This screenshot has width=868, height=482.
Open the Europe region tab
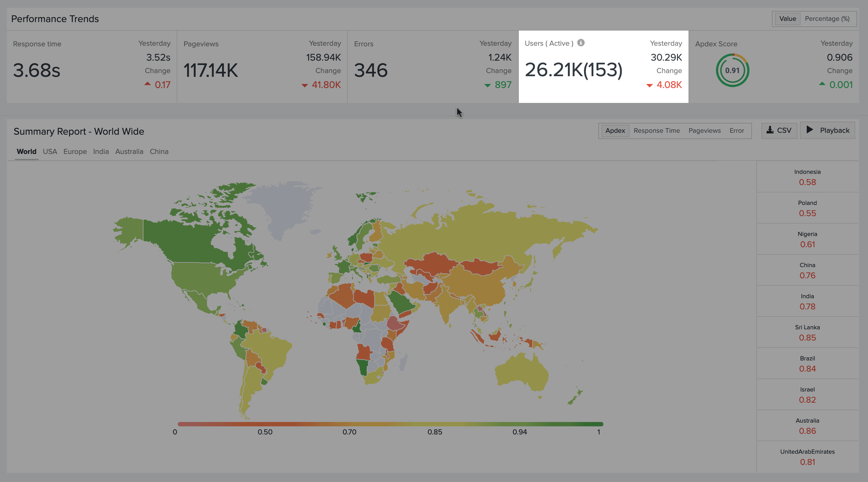click(75, 151)
